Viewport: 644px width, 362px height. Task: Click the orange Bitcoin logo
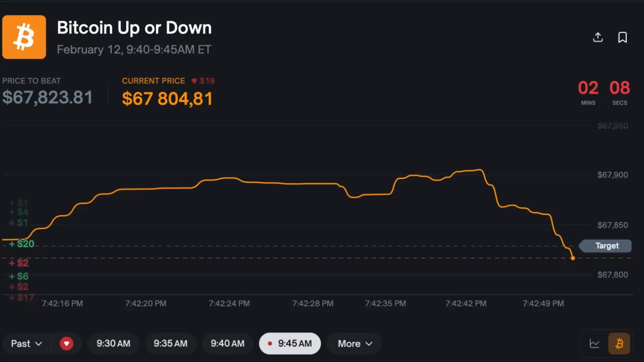[x=24, y=37]
